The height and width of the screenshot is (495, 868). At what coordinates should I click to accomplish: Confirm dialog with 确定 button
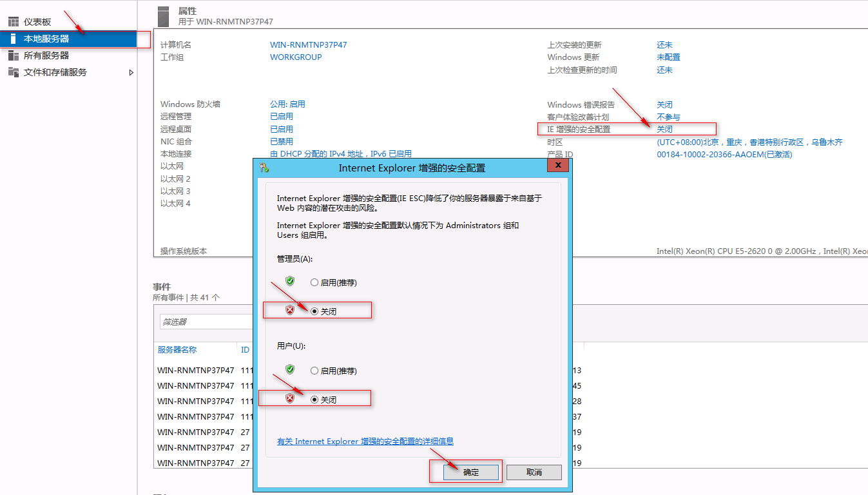coord(471,472)
